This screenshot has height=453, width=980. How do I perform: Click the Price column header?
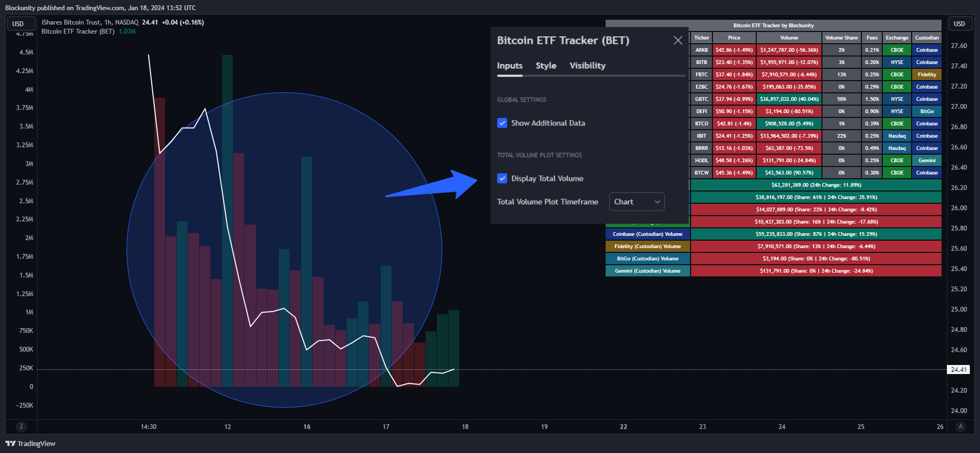pos(734,38)
